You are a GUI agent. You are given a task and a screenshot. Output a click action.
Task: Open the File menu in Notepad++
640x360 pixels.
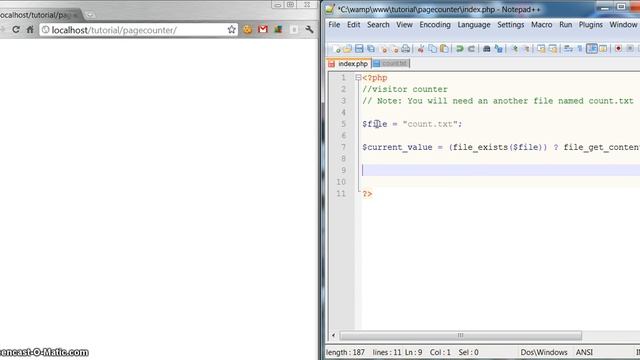(x=334, y=25)
